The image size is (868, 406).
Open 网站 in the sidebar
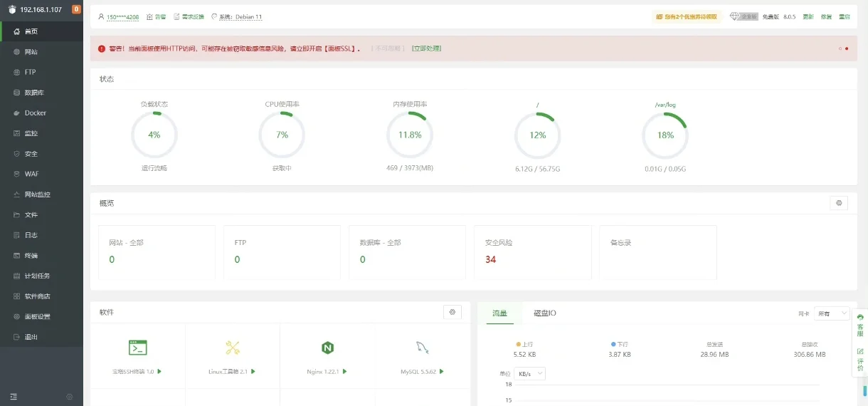click(41, 52)
